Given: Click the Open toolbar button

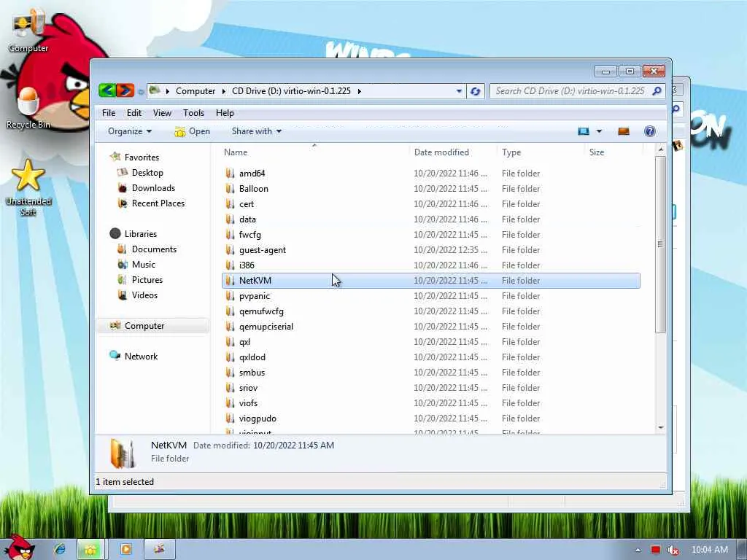Looking at the screenshot, I should click(x=193, y=131).
